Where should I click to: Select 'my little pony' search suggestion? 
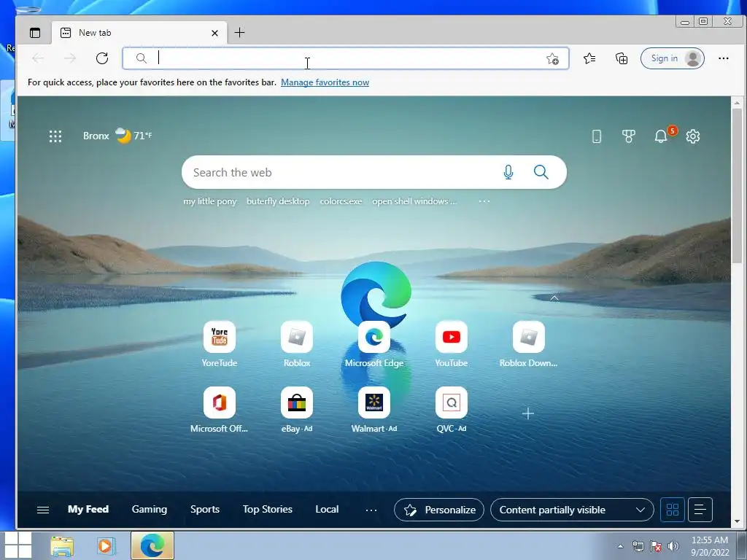[210, 201]
